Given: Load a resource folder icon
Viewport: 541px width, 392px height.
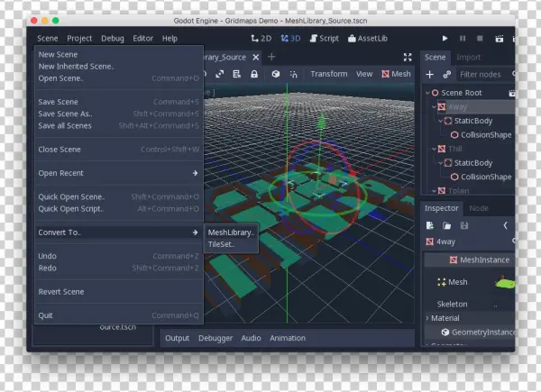Looking at the screenshot, I should click(447, 226).
